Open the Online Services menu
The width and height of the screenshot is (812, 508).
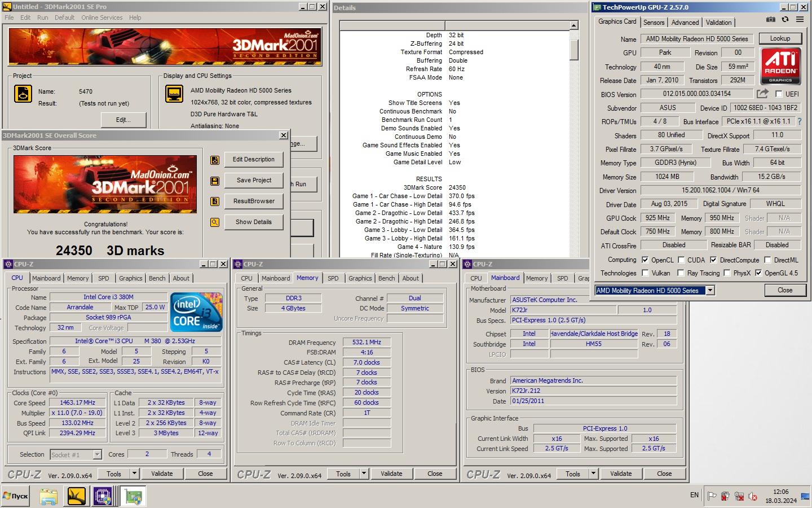tap(101, 17)
